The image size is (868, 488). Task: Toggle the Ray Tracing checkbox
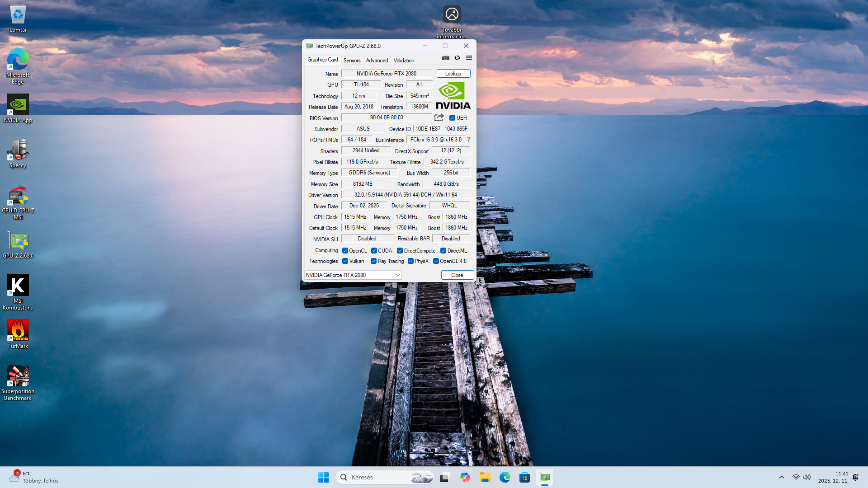point(373,261)
